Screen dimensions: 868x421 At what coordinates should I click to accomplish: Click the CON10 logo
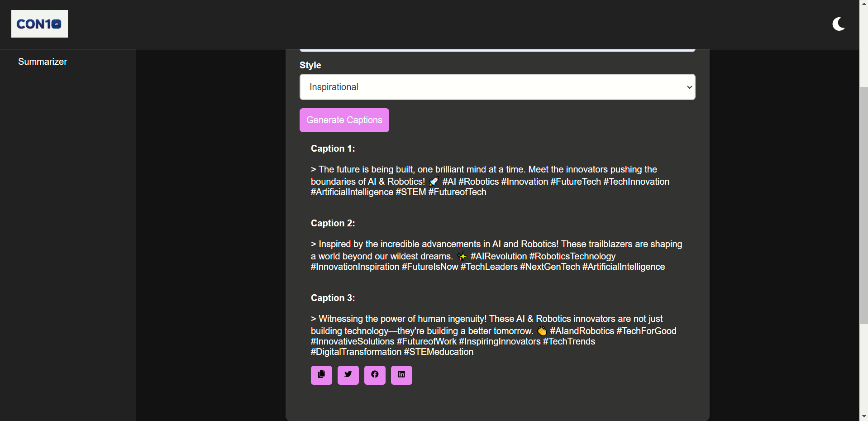tap(39, 24)
